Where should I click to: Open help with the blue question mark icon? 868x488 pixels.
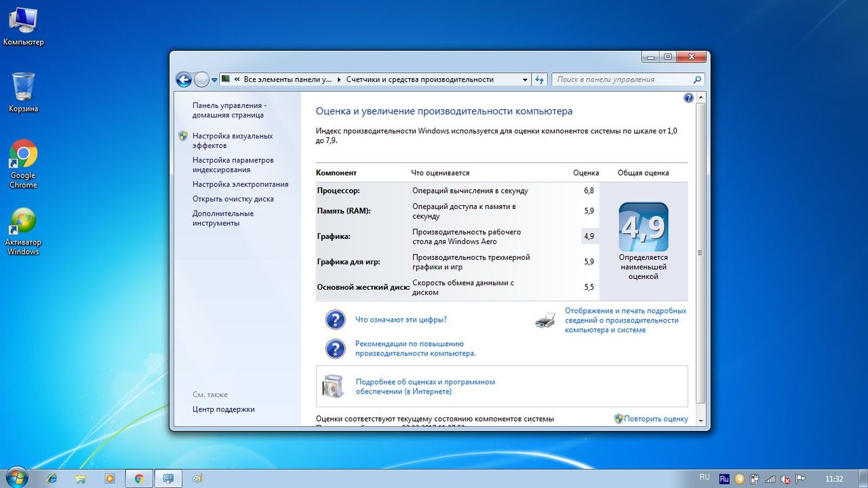(x=688, y=98)
